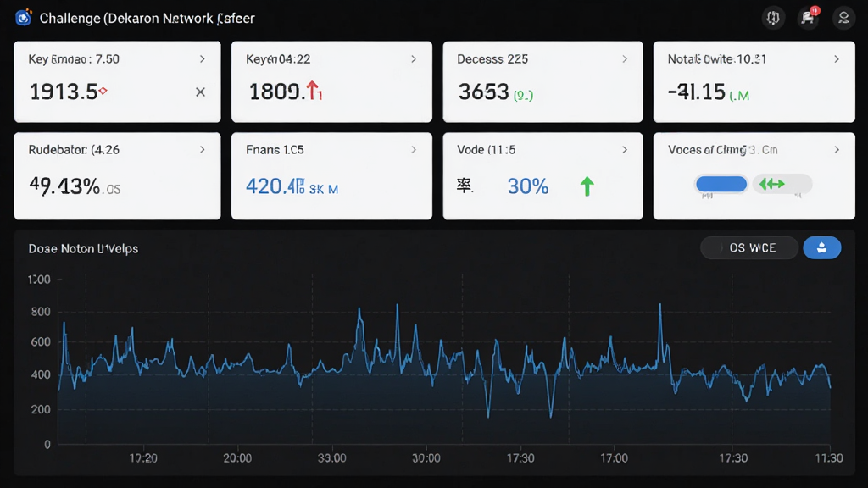Viewport: 868px width, 488px height.
Task: Click the blue app logo in the header
Action: 23,18
